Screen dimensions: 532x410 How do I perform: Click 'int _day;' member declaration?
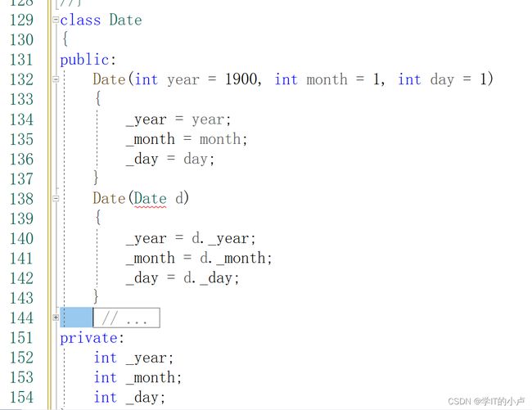(x=129, y=398)
